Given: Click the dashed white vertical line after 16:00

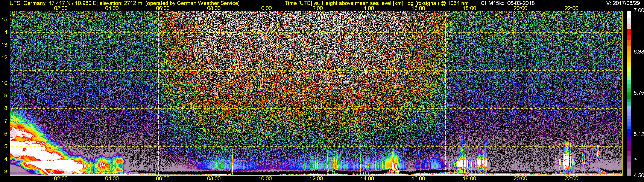Looking at the screenshot, I should [446, 93].
